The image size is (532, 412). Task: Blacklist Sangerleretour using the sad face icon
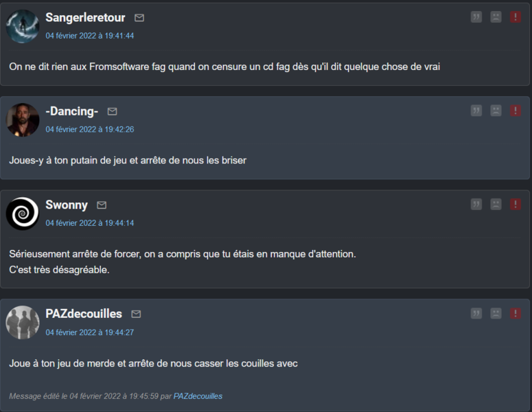[x=496, y=17]
